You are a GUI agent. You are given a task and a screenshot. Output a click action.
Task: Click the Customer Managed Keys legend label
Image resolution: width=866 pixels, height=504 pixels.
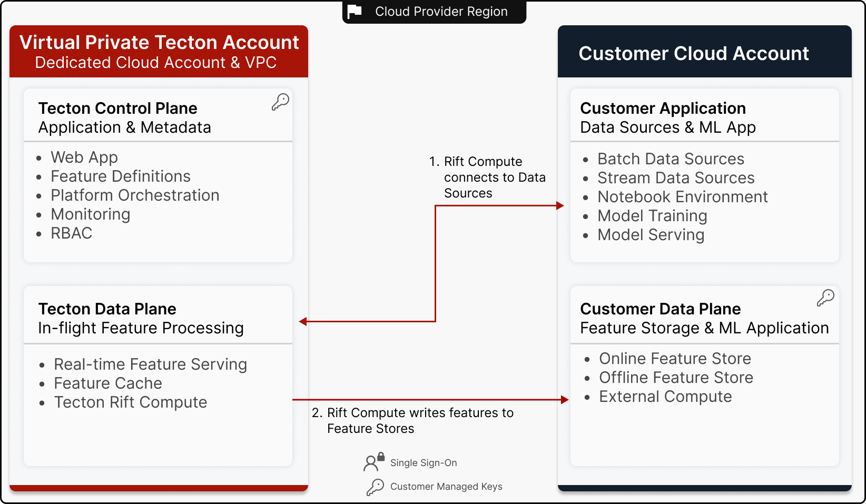pyautogui.click(x=446, y=487)
